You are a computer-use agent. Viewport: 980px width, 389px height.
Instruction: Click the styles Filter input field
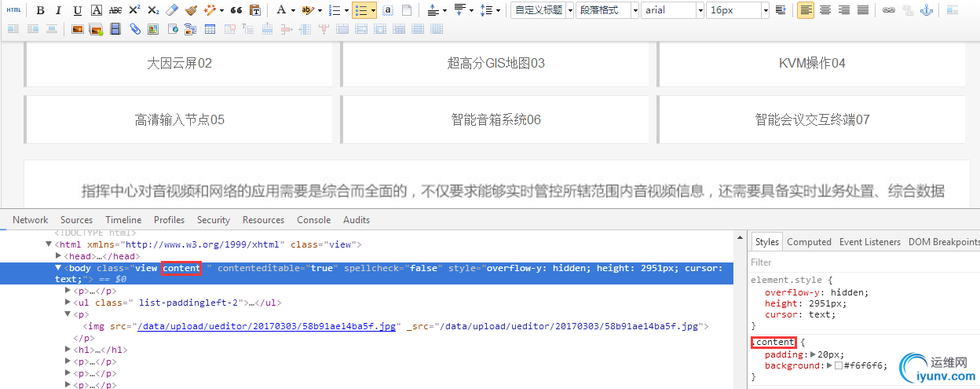coord(864,262)
